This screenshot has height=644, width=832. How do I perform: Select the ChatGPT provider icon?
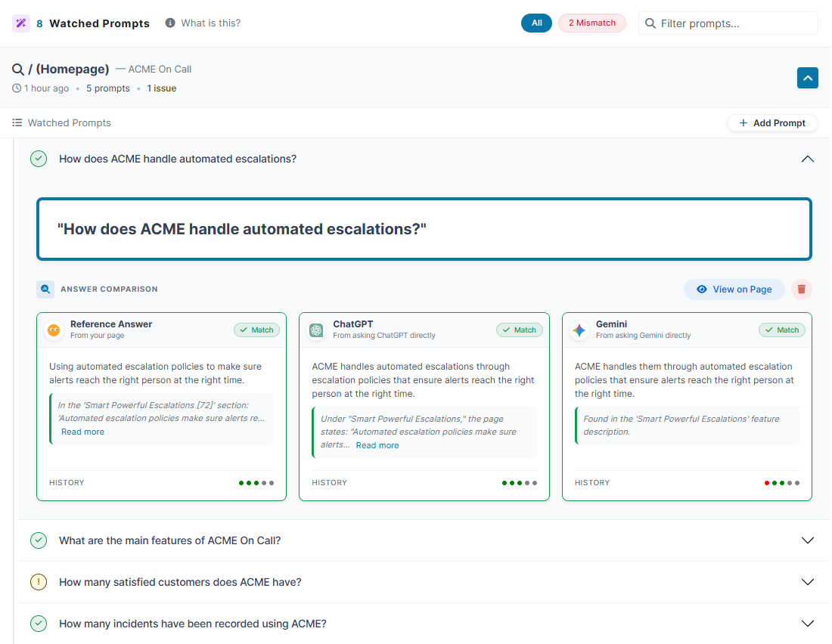tap(315, 330)
